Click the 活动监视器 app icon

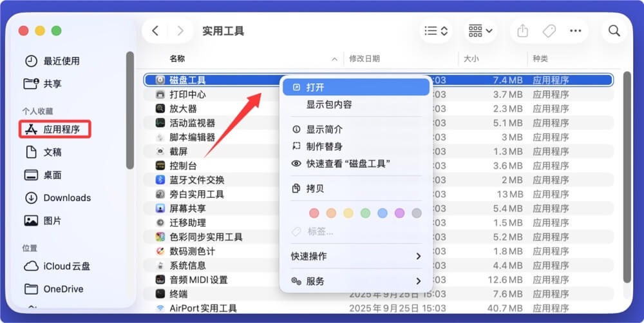(x=160, y=123)
